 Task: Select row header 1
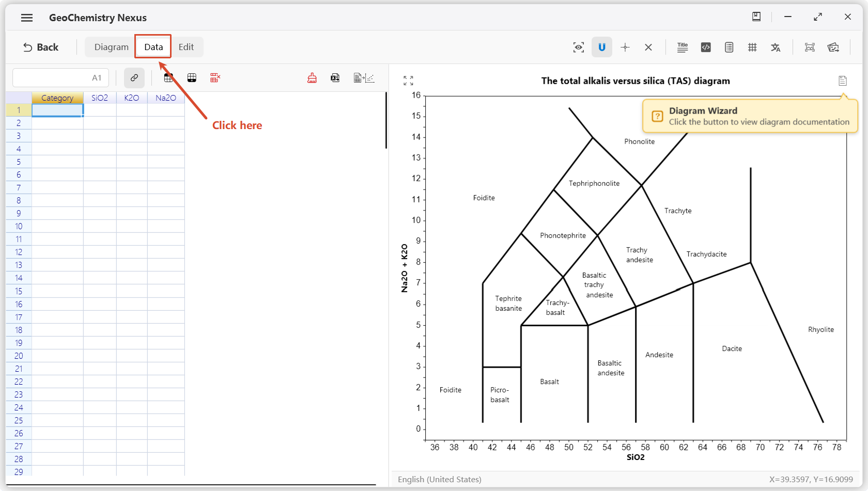19,110
